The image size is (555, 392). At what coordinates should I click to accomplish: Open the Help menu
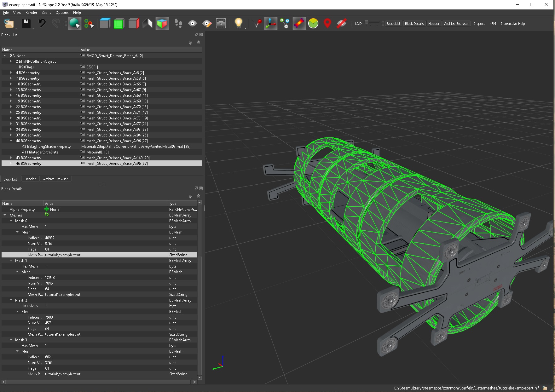[x=77, y=13]
